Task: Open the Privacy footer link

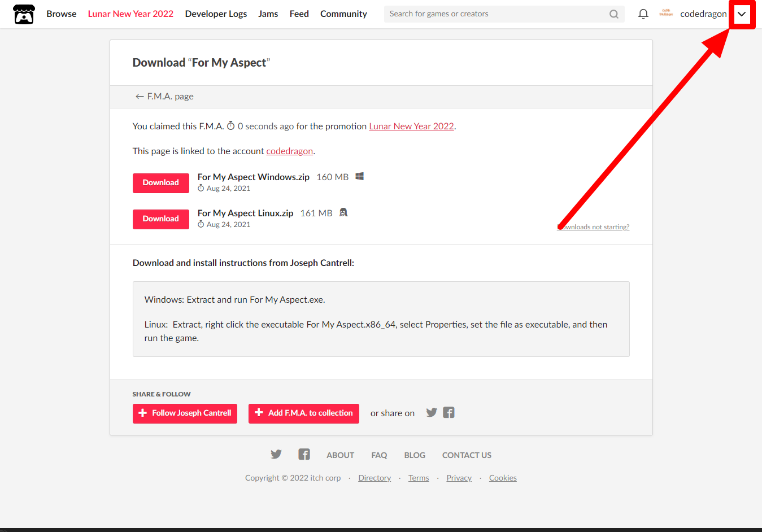Action: pyautogui.click(x=459, y=478)
